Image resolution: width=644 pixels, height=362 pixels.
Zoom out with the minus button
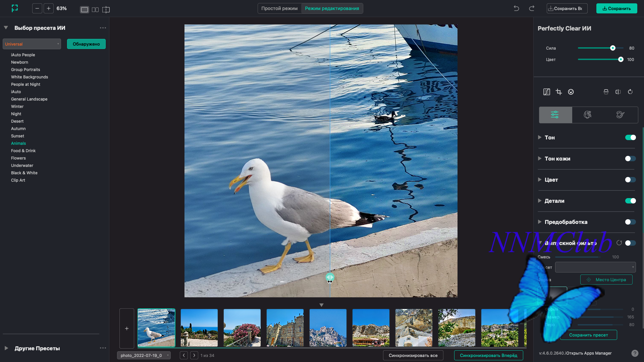(x=37, y=8)
